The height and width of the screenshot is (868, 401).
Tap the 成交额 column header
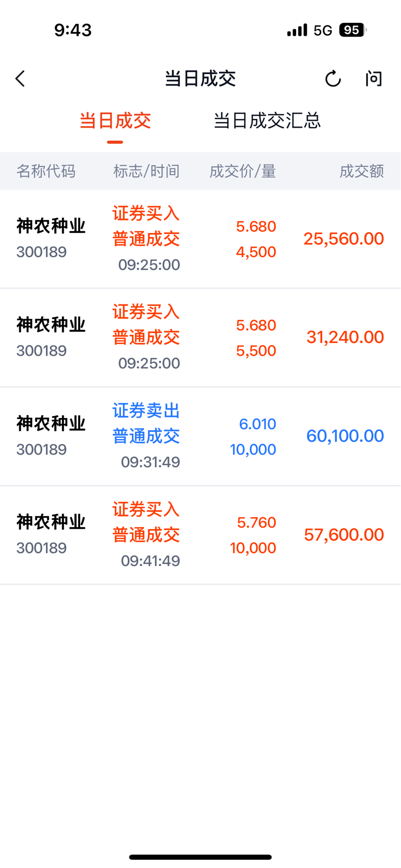361,171
